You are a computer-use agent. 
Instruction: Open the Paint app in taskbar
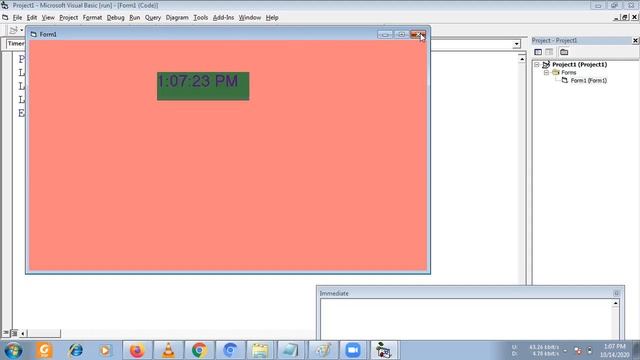(322, 350)
